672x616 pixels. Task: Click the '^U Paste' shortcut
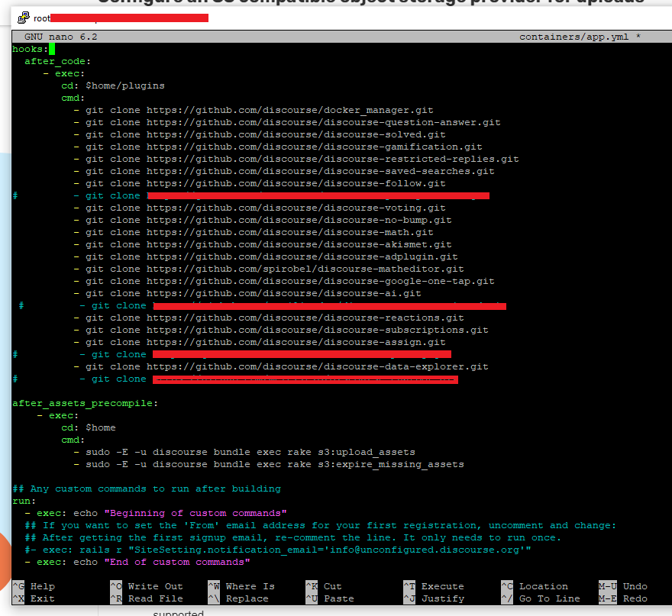[x=330, y=598]
